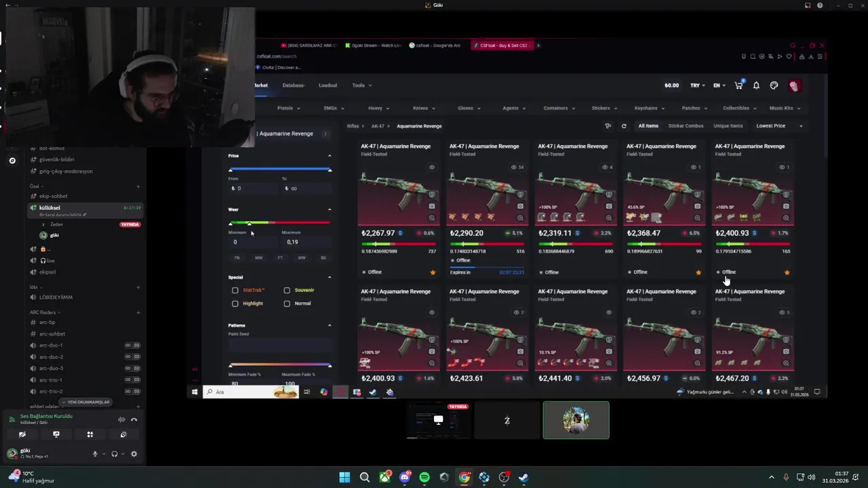
Task: Collapse the Price filter section
Action: tap(330, 156)
